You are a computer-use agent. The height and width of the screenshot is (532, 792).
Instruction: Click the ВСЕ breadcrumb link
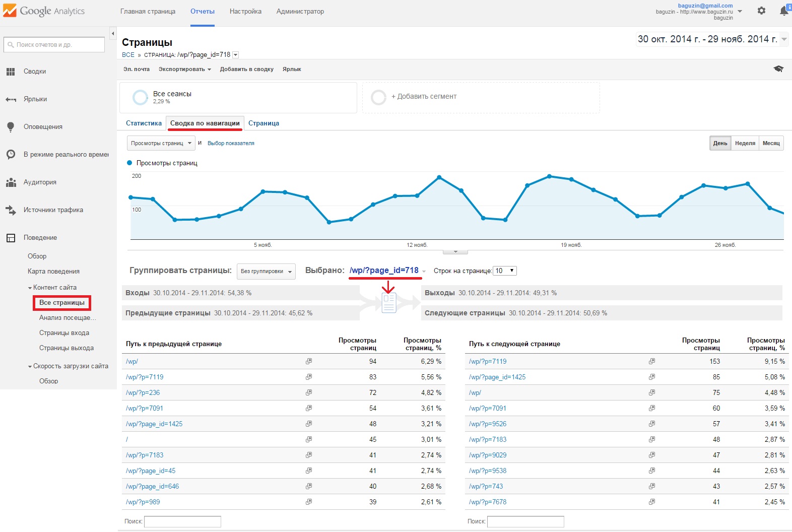coord(128,55)
